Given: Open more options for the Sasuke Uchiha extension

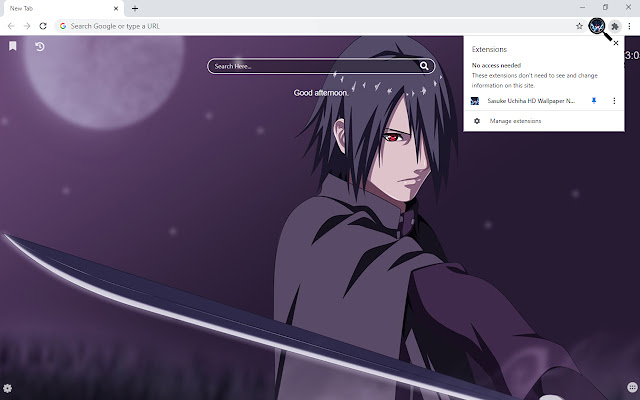Looking at the screenshot, I should pos(614,100).
